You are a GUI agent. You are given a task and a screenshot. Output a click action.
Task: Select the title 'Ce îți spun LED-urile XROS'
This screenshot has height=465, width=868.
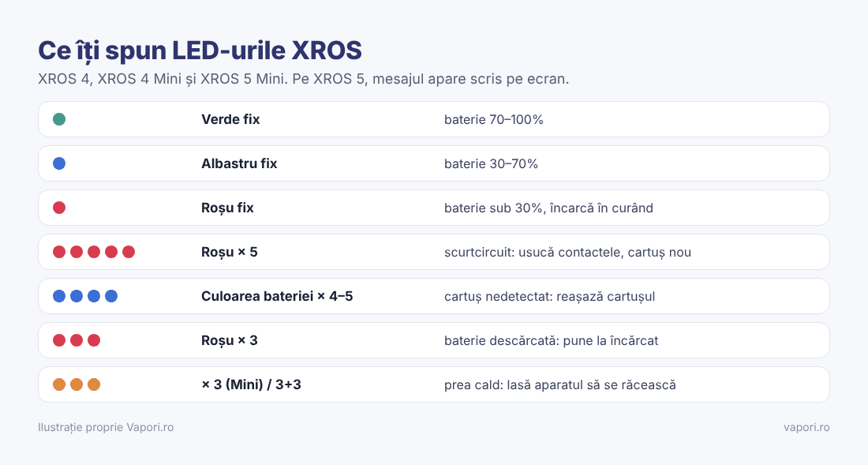pyautogui.click(x=200, y=51)
